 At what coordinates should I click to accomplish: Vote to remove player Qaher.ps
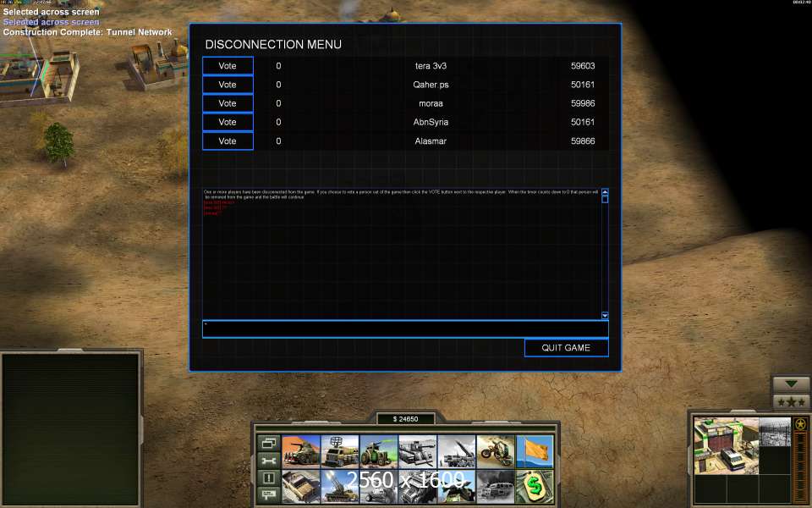[228, 85]
